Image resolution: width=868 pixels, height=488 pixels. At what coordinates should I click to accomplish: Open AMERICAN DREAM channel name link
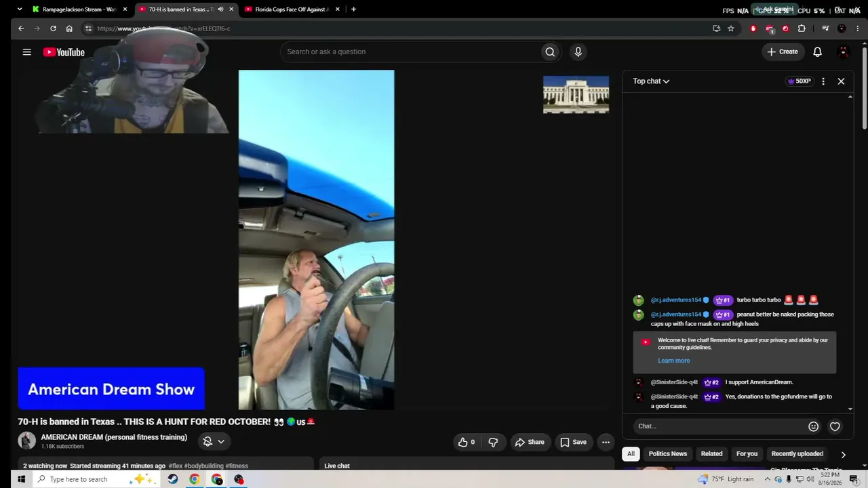[114, 438]
